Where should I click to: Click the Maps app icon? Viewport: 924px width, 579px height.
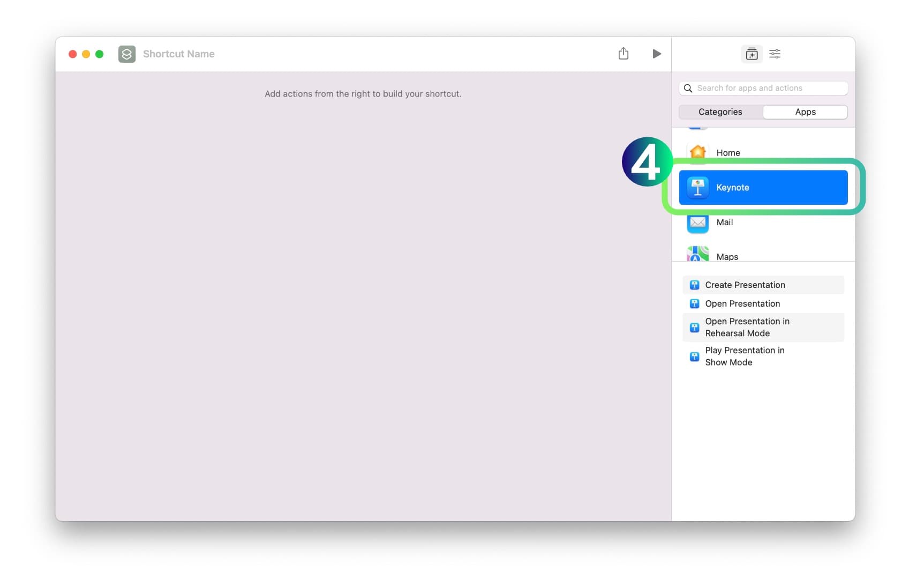pyautogui.click(x=697, y=255)
